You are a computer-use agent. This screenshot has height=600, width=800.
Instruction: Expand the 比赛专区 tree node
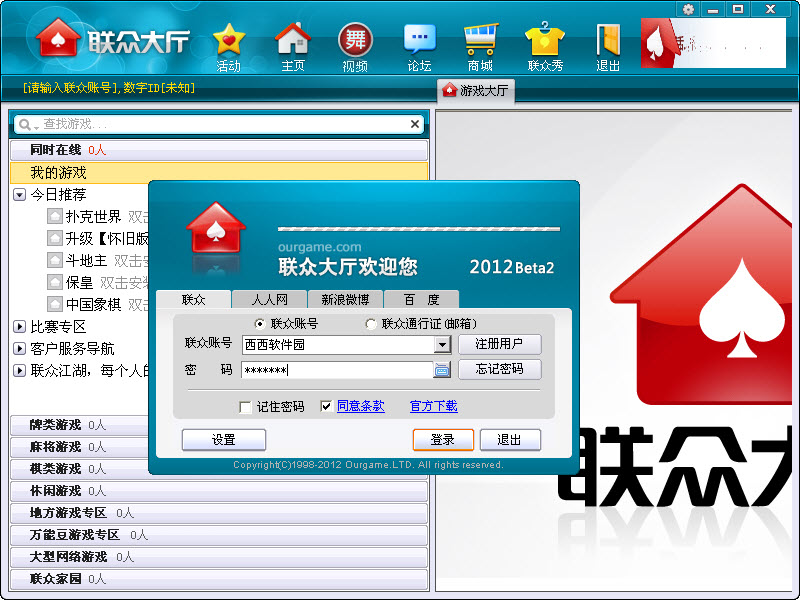(19, 326)
